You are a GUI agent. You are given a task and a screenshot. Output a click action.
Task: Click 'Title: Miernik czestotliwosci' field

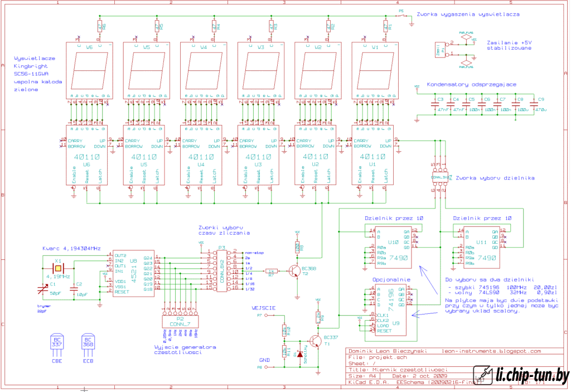pyautogui.click(x=398, y=370)
